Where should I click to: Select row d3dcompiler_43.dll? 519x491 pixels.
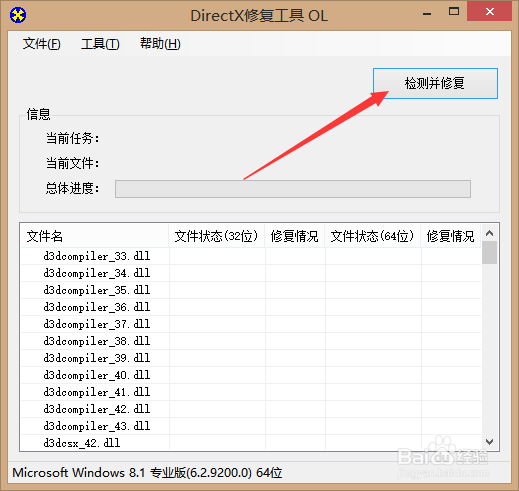pyautogui.click(x=251, y=426)
